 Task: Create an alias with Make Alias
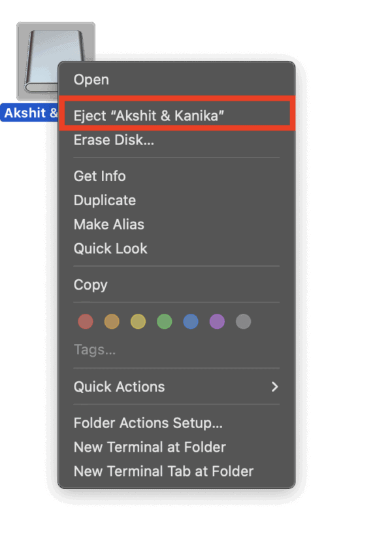[108, 224]
